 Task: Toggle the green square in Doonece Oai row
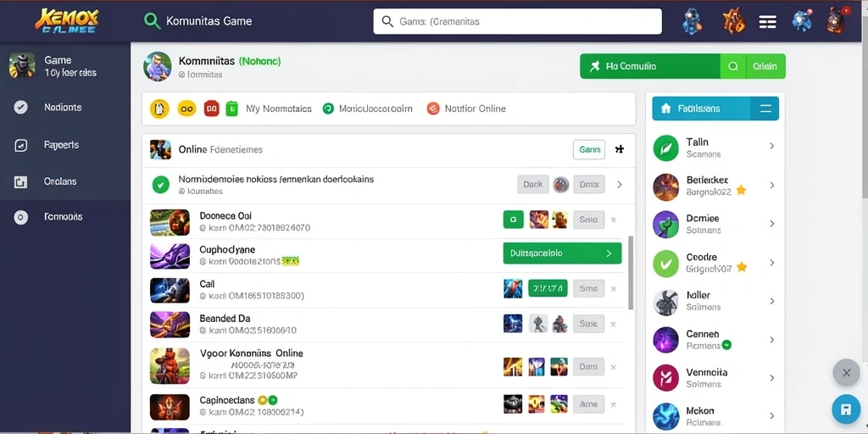point(513,220)
